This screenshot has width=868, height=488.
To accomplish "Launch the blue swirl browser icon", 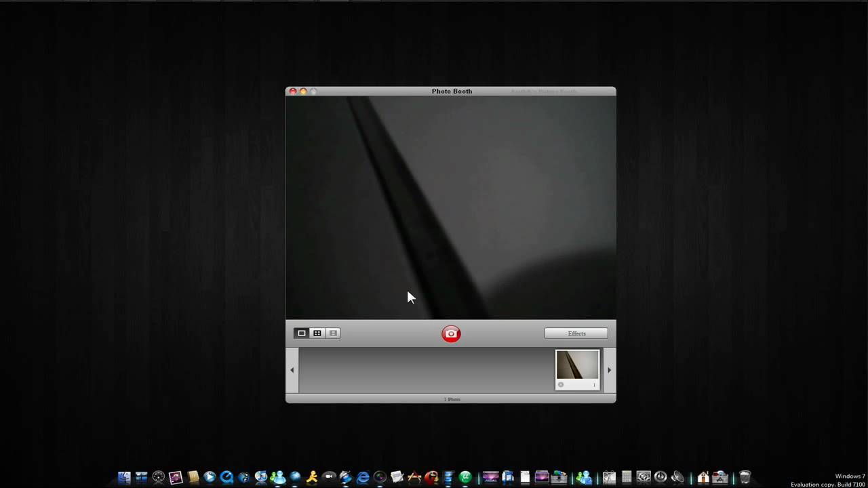I will [x=346, y=477].
